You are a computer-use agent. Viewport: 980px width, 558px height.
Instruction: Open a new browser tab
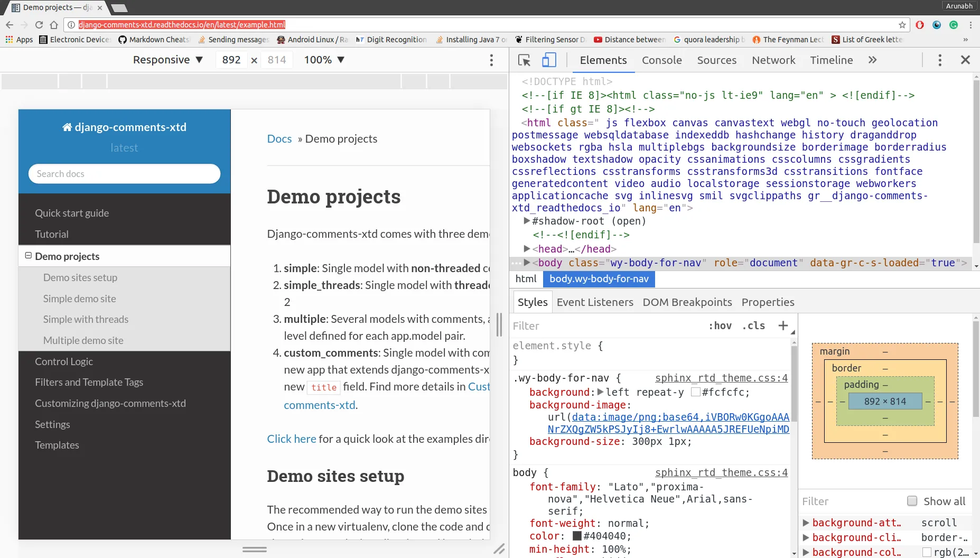pos(119,8)
